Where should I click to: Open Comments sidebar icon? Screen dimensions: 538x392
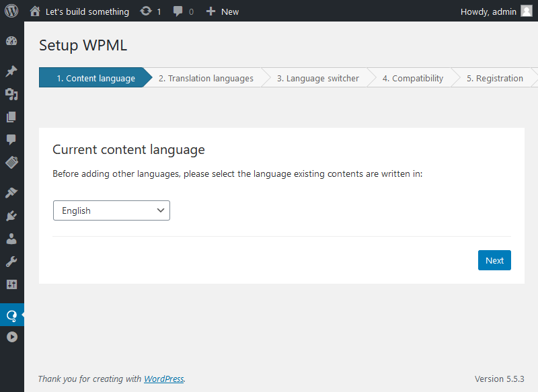11,140
